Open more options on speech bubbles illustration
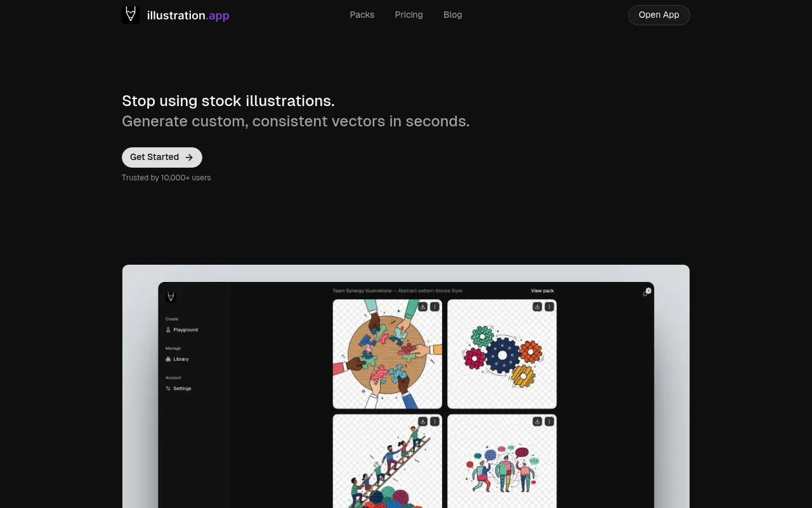The height and width of the screenshot is (508, 812). pyautogui.click(x=549, y=422)
